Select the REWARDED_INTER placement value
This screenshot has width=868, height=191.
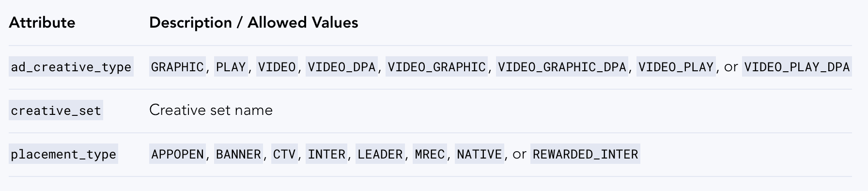(x=585, y=154)
